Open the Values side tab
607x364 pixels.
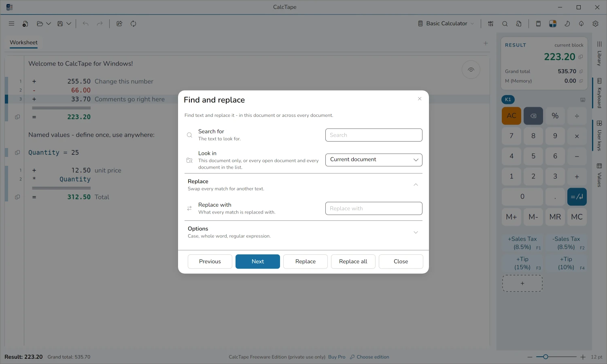(599, 175)
